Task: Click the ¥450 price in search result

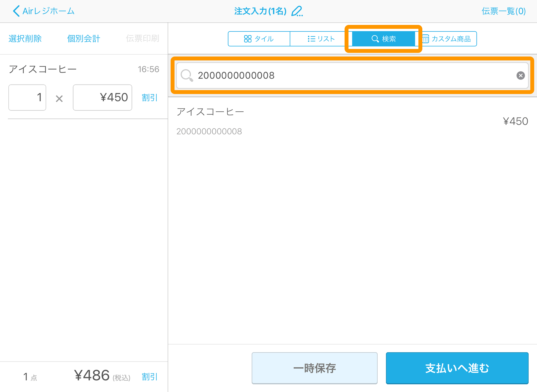Action: [515, 121]
